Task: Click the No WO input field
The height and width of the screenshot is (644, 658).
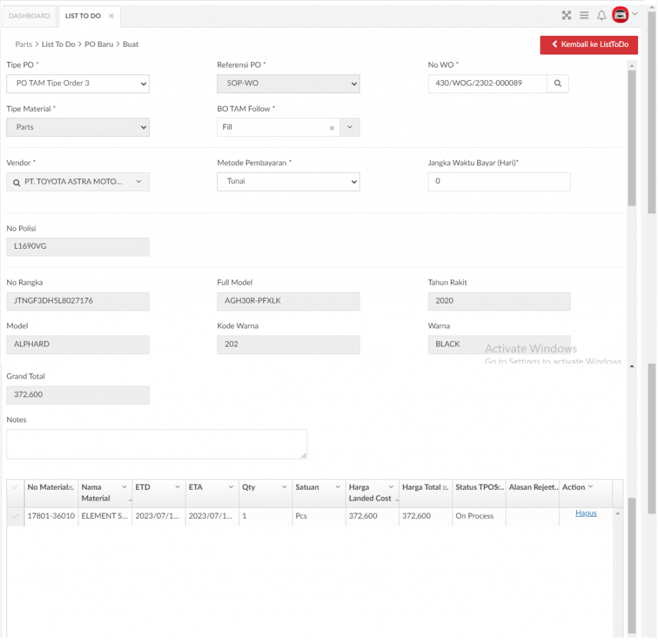Action: click(488, 84)
